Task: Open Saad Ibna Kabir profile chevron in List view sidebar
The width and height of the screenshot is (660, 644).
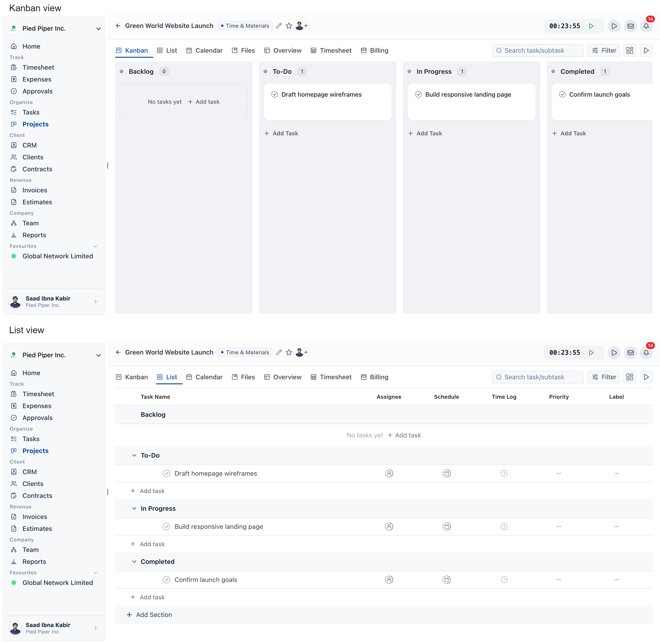Action: pos(95,628)
